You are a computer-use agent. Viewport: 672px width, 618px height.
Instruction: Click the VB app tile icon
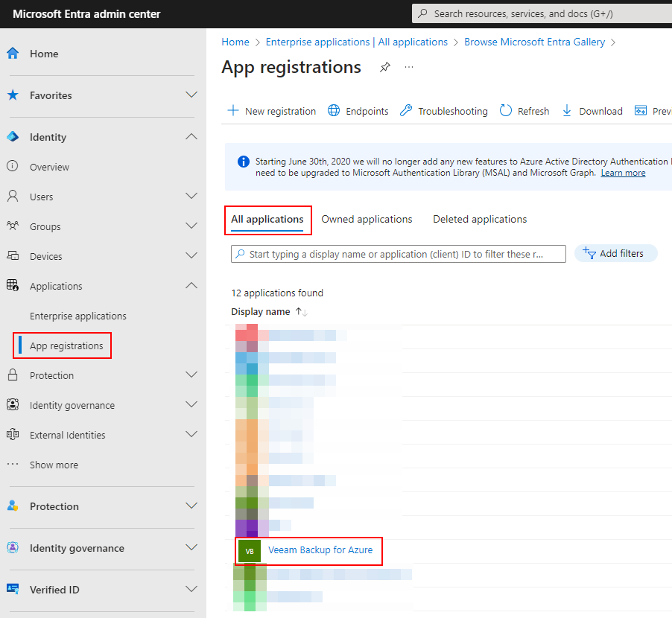[x=250, y=551]
